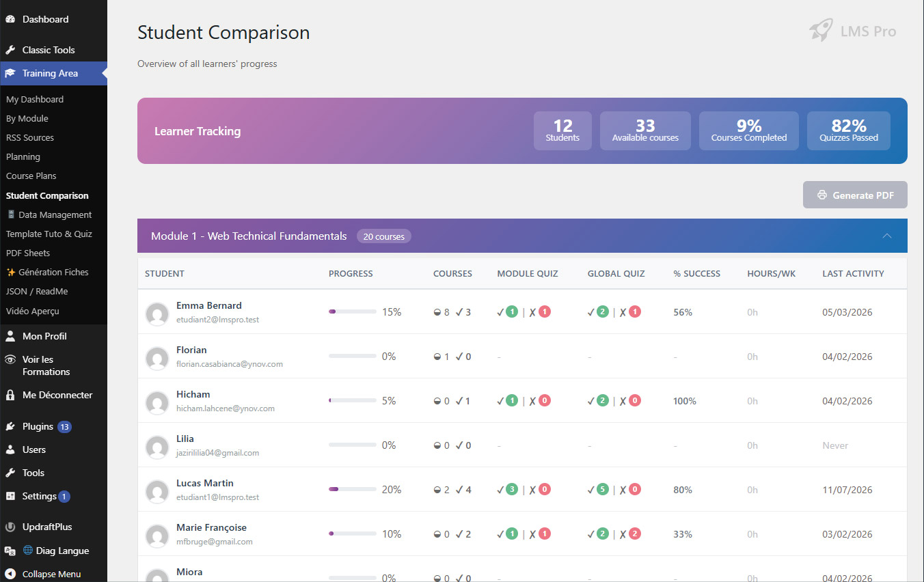
Task: Open the By Module submenu item
Action: tap(27, 118)
